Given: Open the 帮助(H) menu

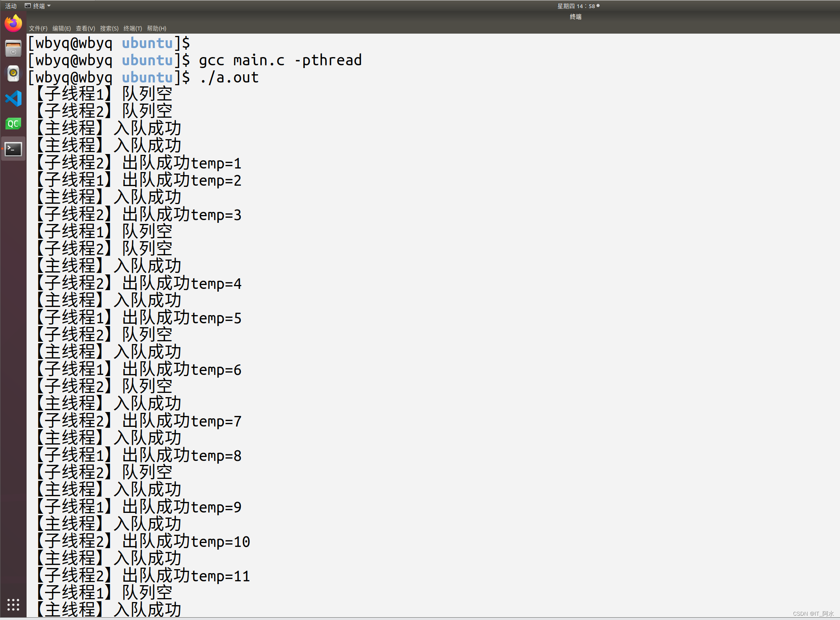Looking at the screenshot, I should point(156,29).
